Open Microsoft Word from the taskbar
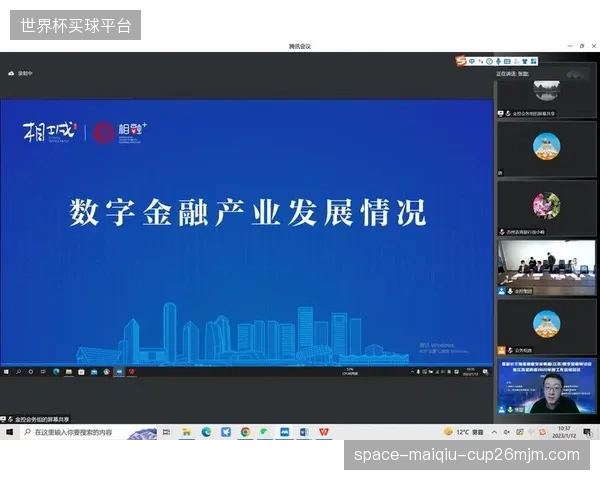Viewport: 600px width, 480px height. pos(304,432)
